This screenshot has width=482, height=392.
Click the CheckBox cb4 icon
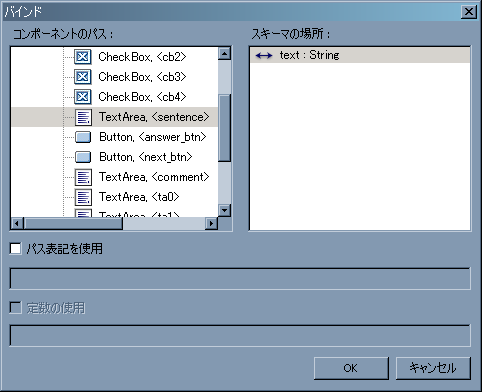coord(82,97)
